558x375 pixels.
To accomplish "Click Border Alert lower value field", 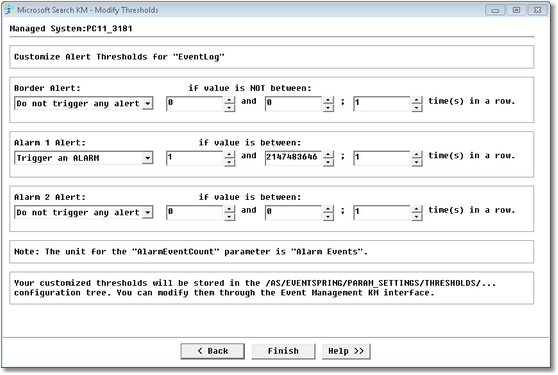I will point(195,104).
